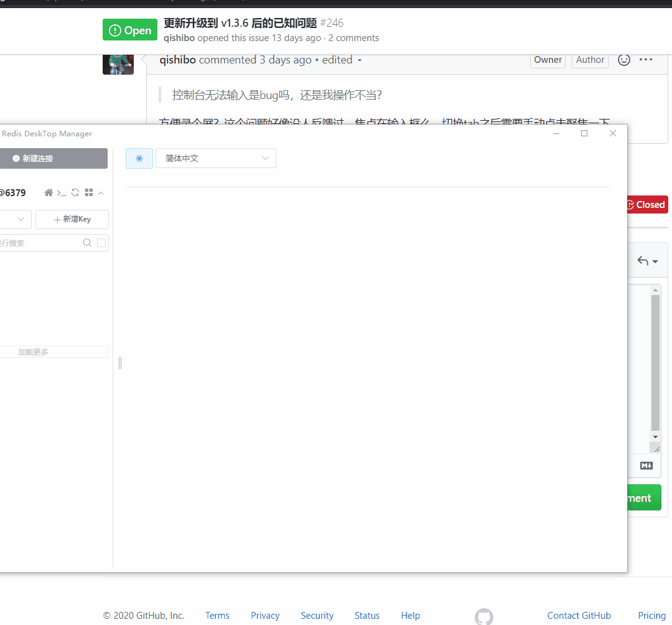The image size is (672, 625).
Task: Click the 新增Key button
Action: pyautogui.click(x=72, y=219)
